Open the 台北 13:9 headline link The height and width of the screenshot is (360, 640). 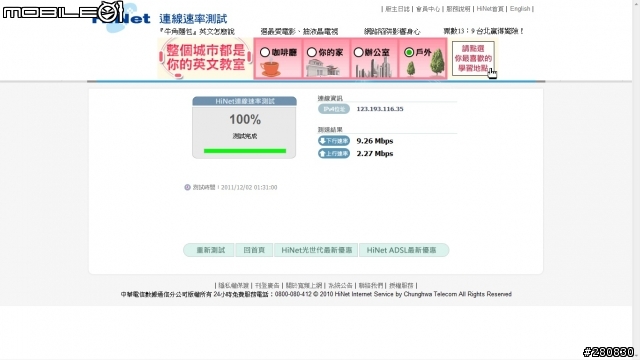(x=483, y=31)
